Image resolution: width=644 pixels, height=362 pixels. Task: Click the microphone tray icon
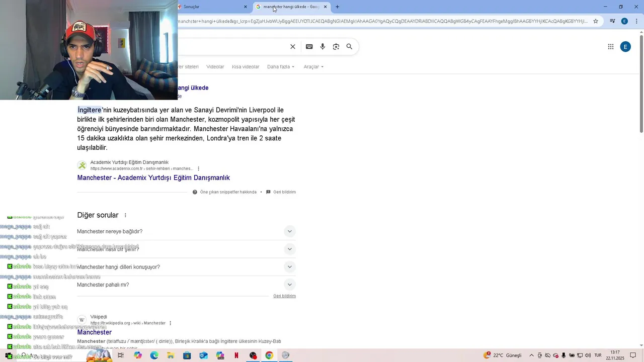[x=563, y=355]
